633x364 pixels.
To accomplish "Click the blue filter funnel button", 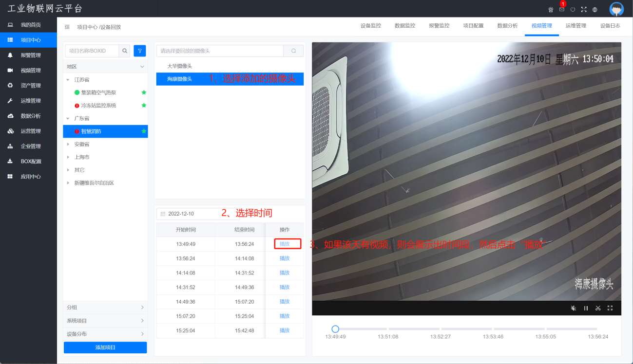I will 140,51.
